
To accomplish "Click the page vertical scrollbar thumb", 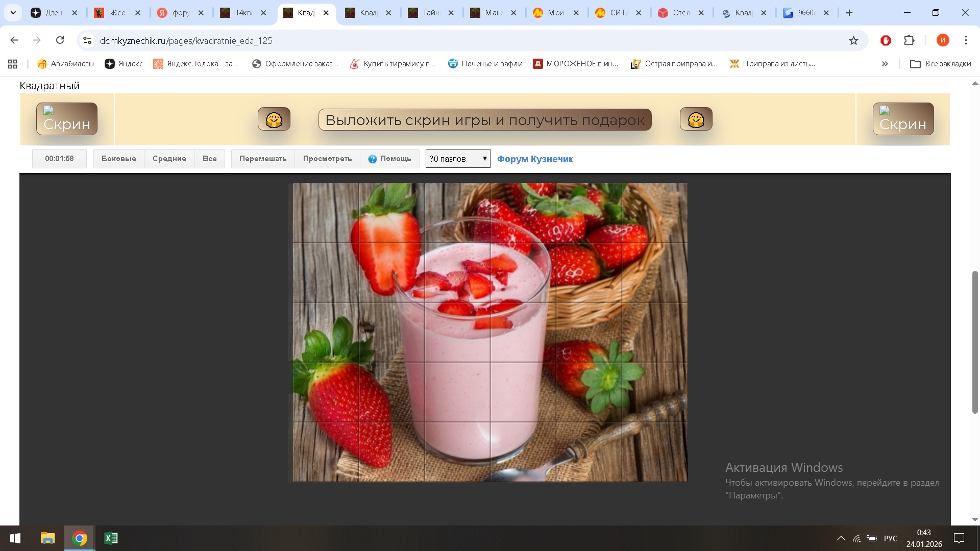I will (x=974, y=342).
